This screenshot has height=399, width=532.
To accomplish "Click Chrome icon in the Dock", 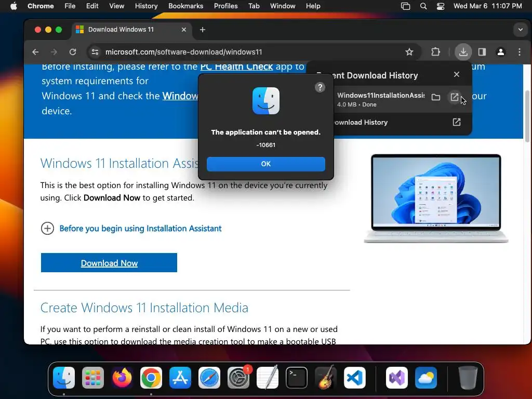I will point(151,378).
